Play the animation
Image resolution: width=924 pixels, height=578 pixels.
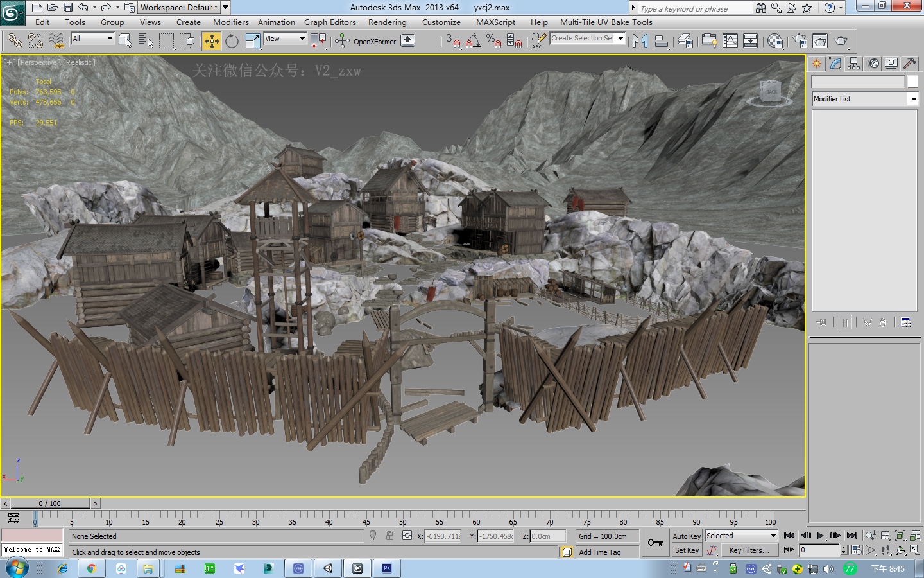pos(821,535)
